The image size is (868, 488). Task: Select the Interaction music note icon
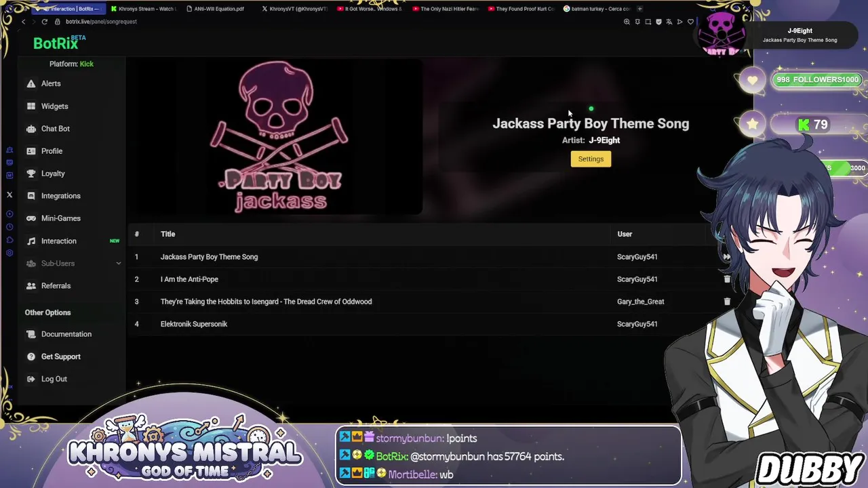point(31,241)
